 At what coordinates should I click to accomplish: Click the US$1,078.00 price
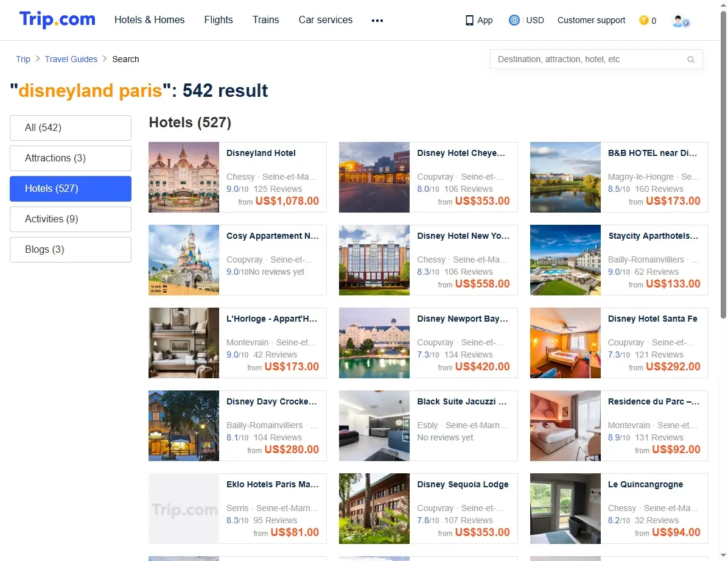pyautogui.click(x=287, y=201)
